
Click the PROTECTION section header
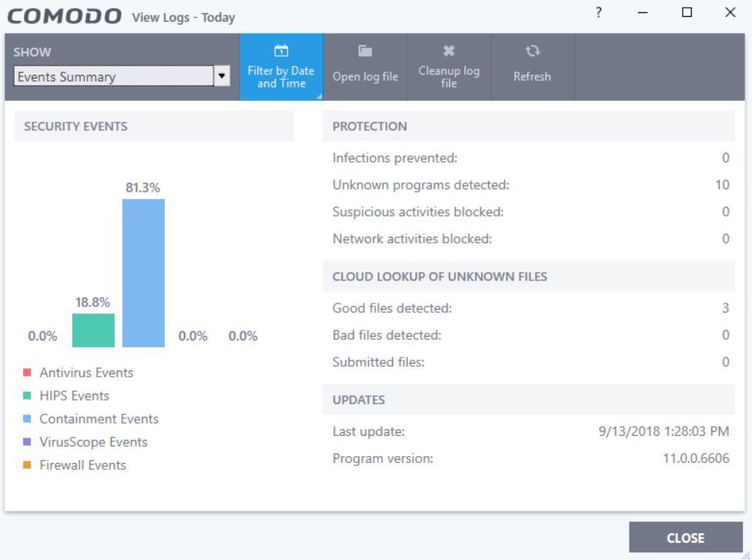point(529,126)
